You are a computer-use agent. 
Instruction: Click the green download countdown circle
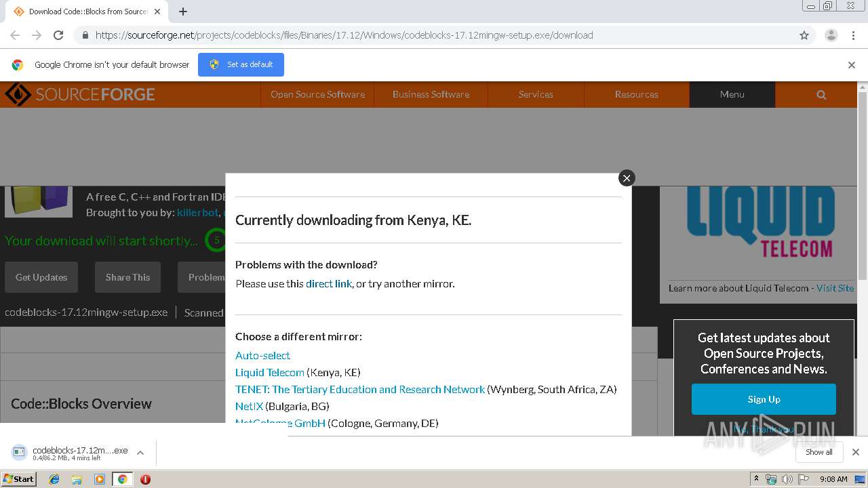[x=216, y=240]
